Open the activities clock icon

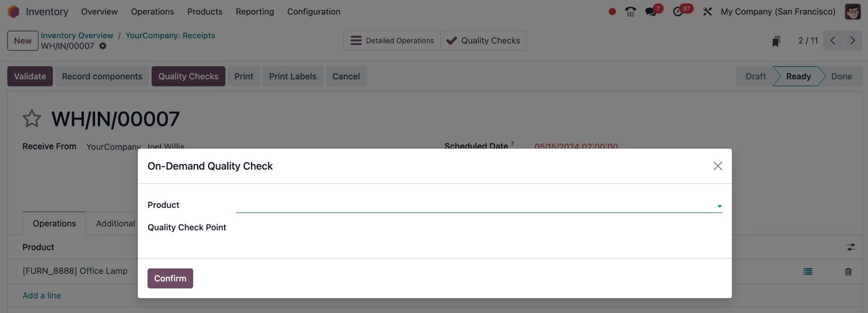point(678,12)
